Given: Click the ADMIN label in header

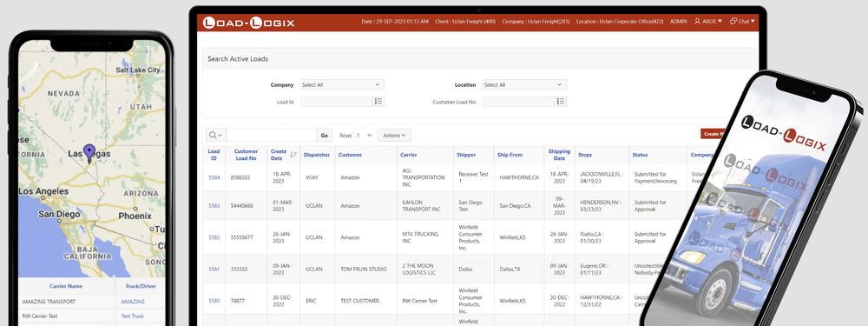Looking at the screenshot, I should tap(678, 22).
